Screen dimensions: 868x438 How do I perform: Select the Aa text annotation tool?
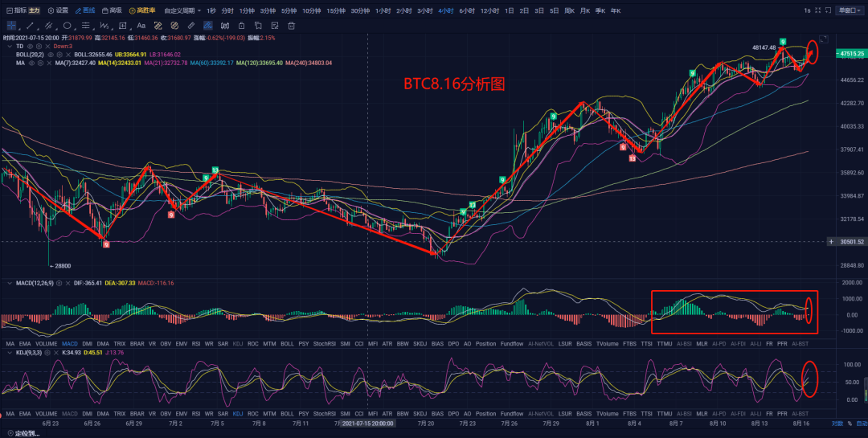[141, 26]
